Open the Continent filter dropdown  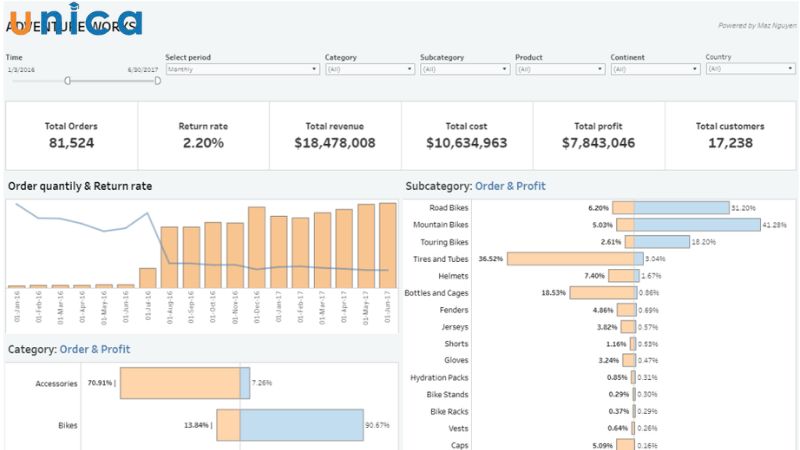coord(654,69)
